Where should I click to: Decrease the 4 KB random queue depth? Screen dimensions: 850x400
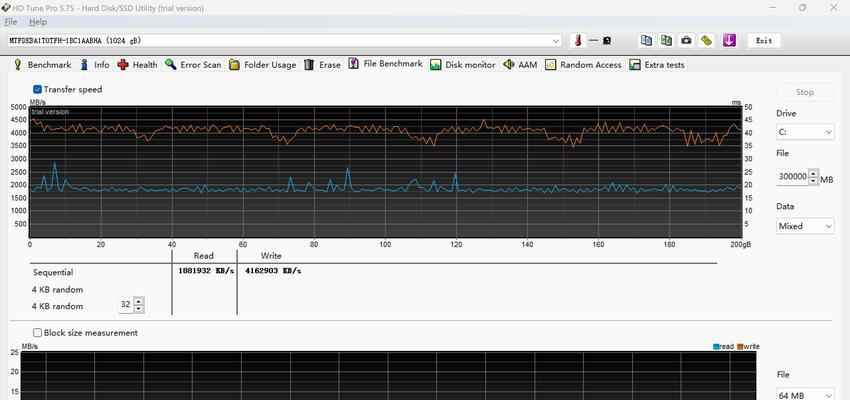click(x=139, y=309)
